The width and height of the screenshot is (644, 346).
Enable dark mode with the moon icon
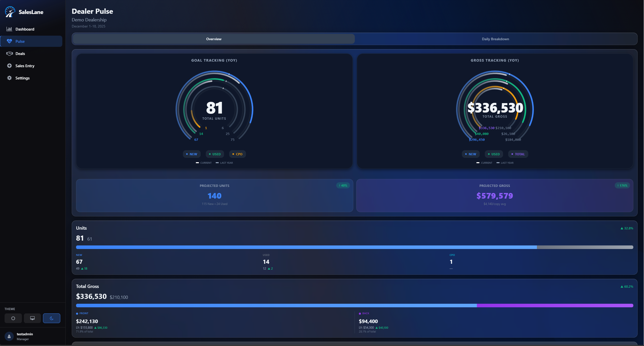pos(52,318)
